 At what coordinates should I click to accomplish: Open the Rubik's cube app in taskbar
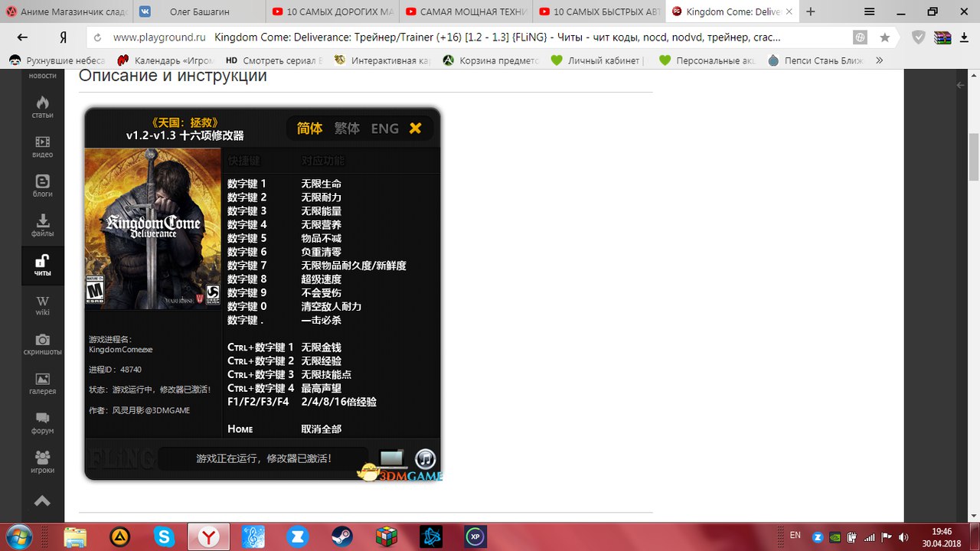point(387,537)
